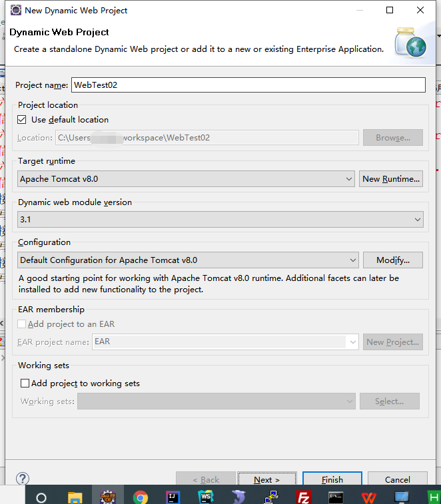441x504 pixels.
Task: Check Add project to working sets
Action: pos(25,383)
